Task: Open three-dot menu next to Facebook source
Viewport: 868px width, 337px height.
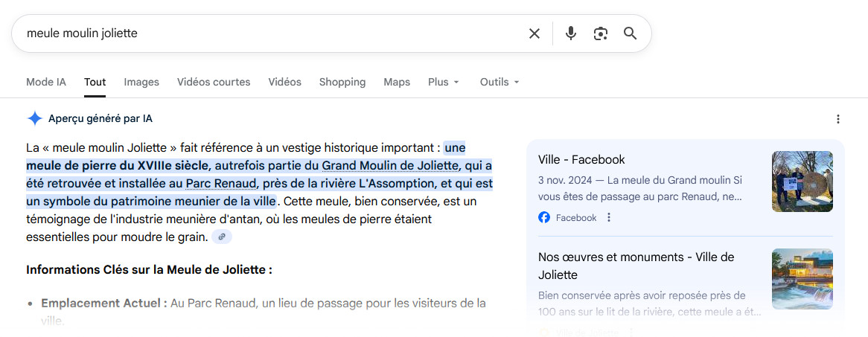Action: [x=609, y=218]
